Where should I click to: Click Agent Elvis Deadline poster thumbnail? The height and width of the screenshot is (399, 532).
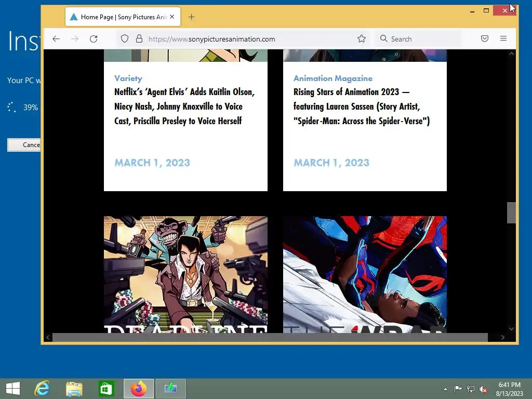[x=185, y=274]
